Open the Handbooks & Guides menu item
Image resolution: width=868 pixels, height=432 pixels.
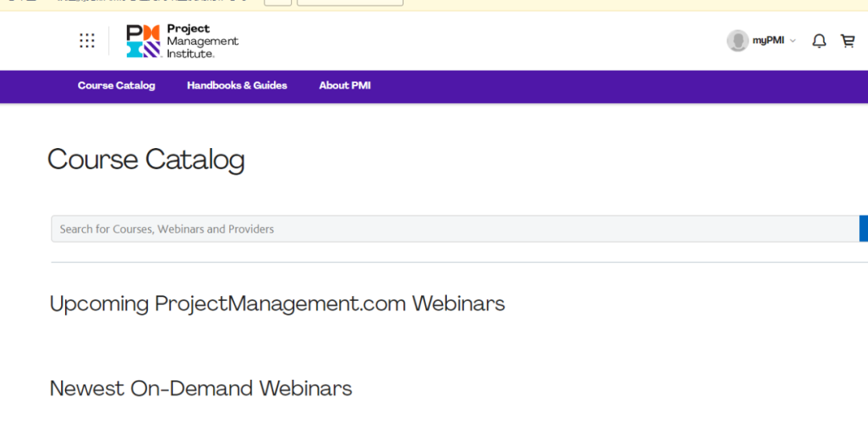(237, 85)
